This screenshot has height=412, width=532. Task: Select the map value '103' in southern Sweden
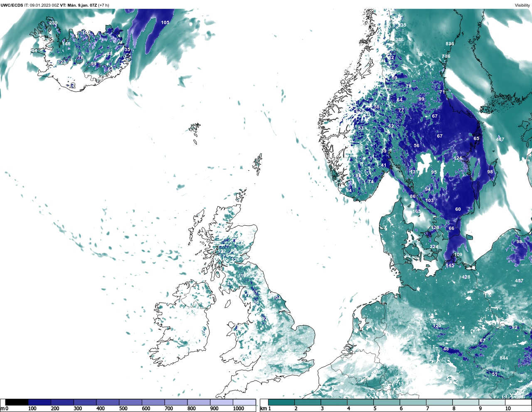tap(429, 200)
